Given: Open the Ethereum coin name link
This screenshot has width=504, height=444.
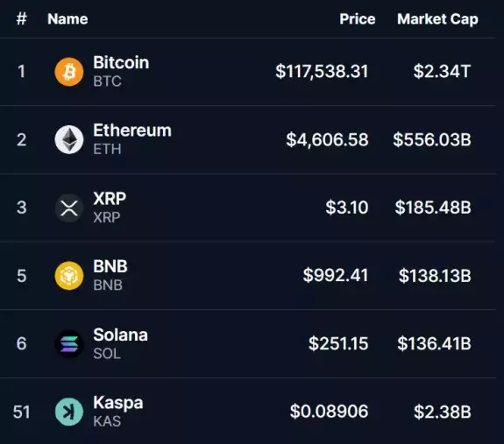Looking at the screenshot, I should point(132,130).
